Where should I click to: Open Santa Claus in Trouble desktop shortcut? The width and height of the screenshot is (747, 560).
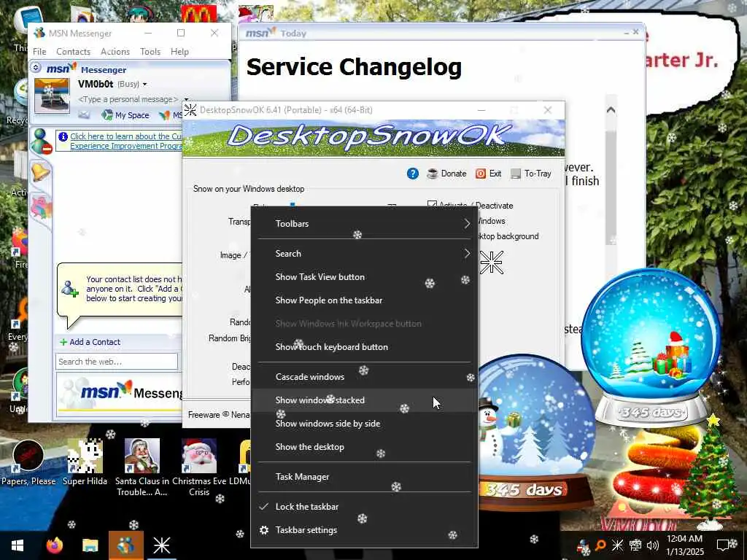tap(142, 467)
